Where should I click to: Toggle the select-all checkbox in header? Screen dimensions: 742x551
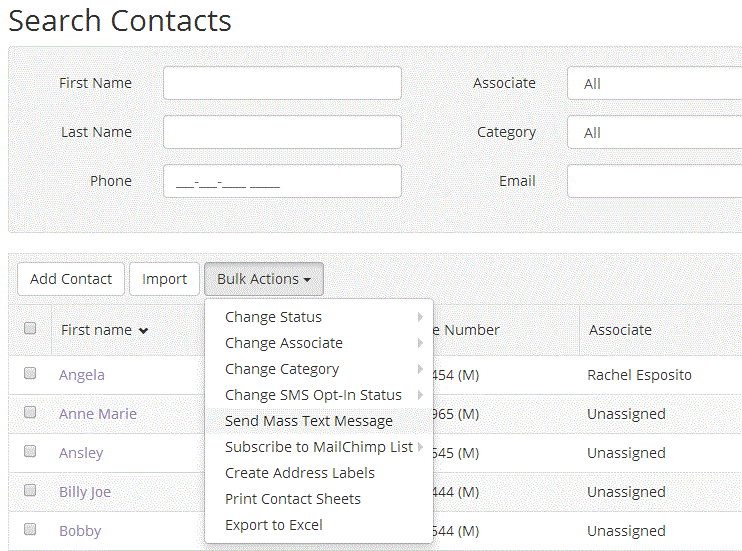(x=30, y=328)
